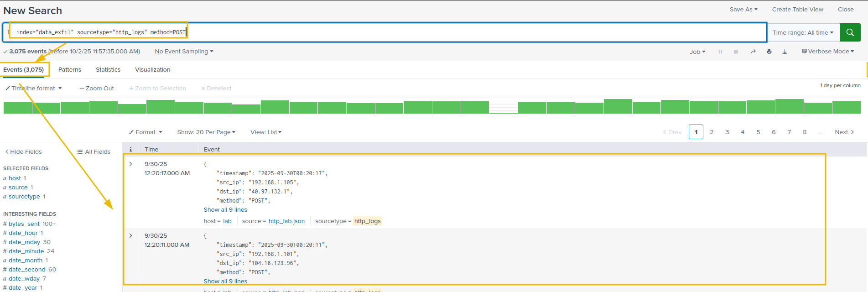Expand the first event at 12:20:17
Viewport: 868px width, 292px height.
[131, 164]
